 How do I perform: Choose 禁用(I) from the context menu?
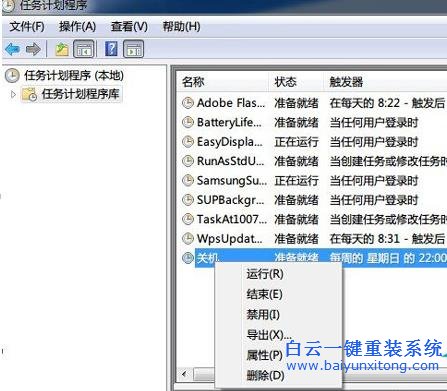pyautogui.click(x=263, y=314)
